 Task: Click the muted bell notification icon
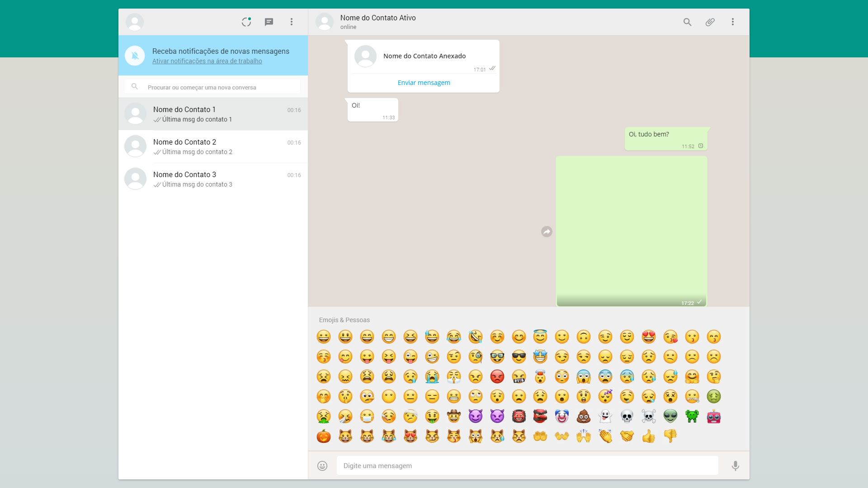(135, 56)
